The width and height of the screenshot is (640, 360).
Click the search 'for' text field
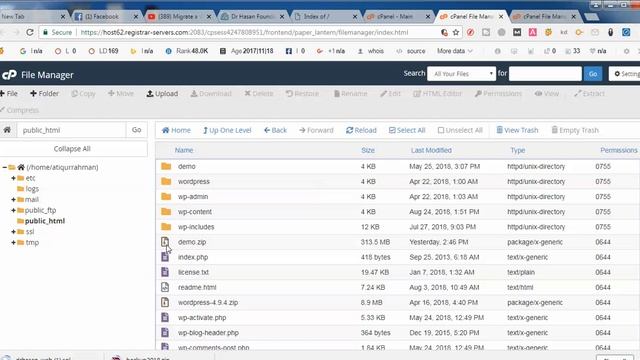pyautogui.click(x=545, y=74)
